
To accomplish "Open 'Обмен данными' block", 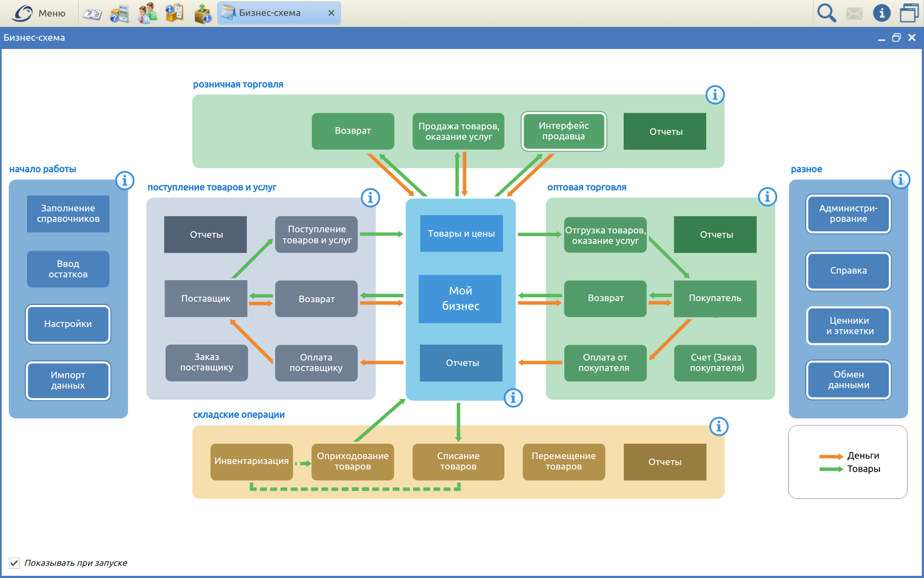I will pos(848,380).
